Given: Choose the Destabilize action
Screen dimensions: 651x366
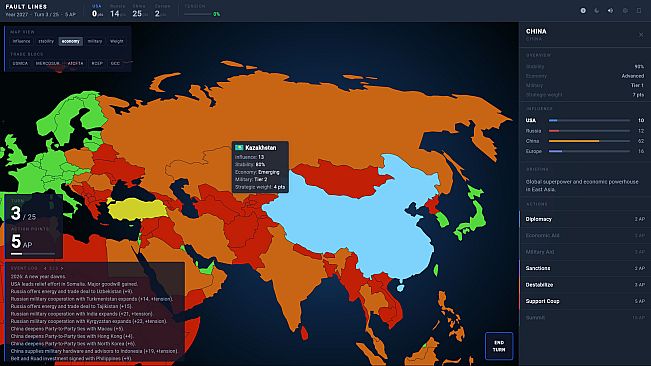Looking at the screenshot, I should [585, 285].
